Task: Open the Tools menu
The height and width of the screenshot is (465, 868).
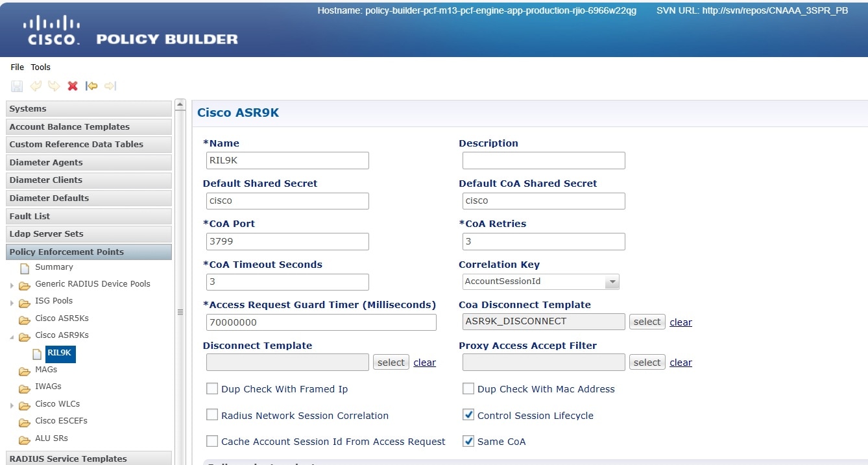Action: [x=40, y=67]
